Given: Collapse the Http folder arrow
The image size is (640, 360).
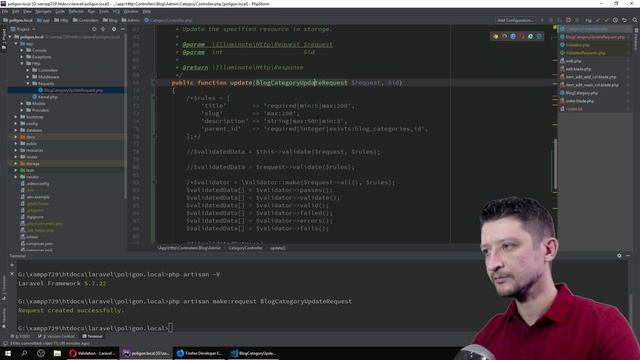Looking at the screenshot, I should click(22, 63).
